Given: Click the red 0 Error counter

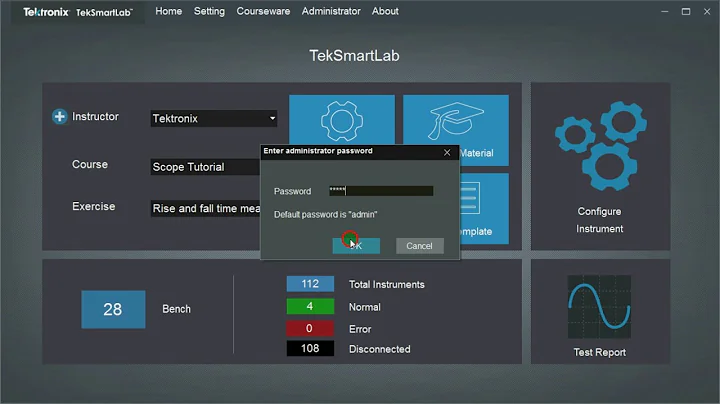Looking at the screenshot, I should (310, 328).
